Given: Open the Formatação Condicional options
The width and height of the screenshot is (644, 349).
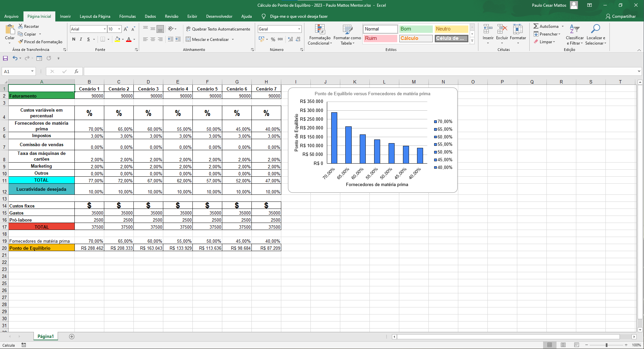Looking at the screenshot, I should [319, 35].
